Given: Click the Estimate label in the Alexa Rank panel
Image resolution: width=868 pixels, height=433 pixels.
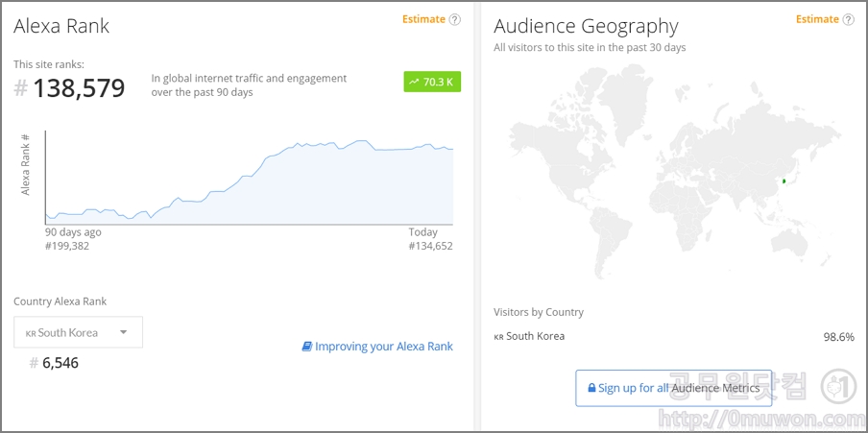Looking at the screenshot, I should coord(423,19).
